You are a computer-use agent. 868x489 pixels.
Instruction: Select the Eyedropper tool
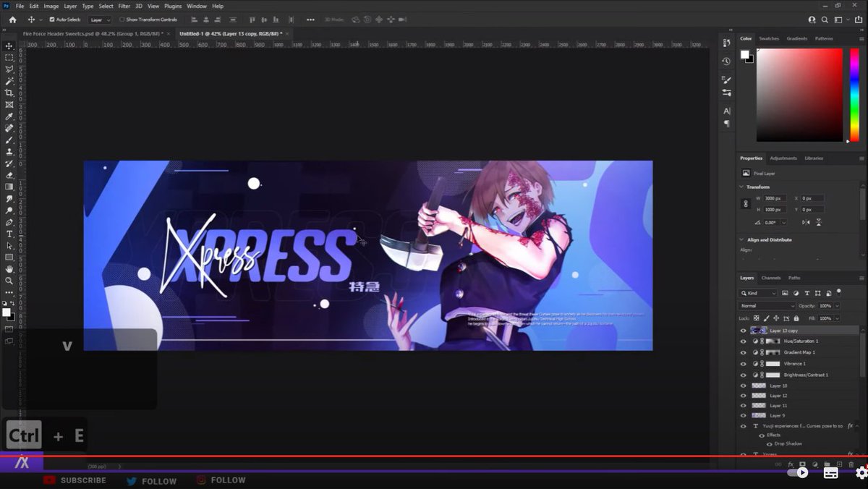tap(9, 116)
